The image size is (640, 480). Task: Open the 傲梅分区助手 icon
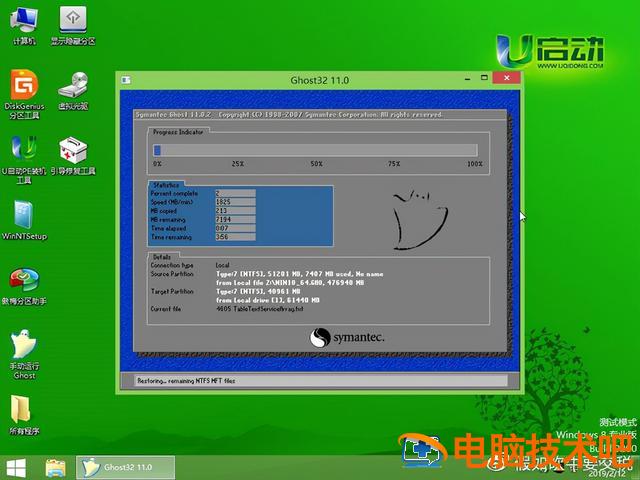click(24, 286)
